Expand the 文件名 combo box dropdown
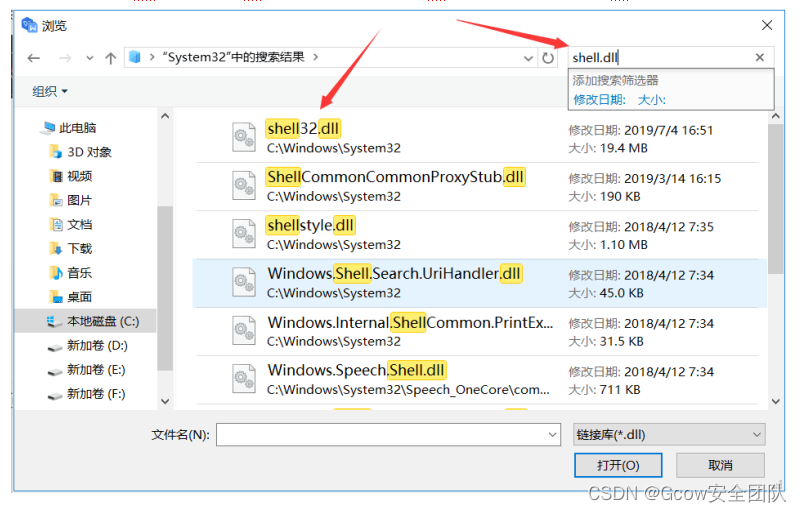 point(552,435)
